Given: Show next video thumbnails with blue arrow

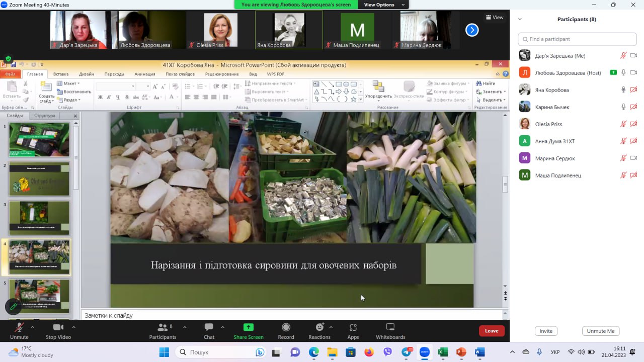Looking at the screenshot, I should pos(471,30).
